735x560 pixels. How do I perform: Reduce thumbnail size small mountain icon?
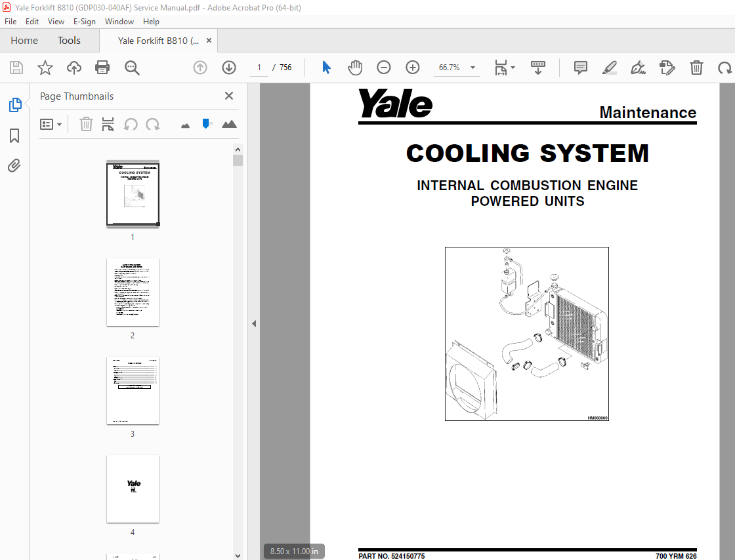tap(185, 125)
